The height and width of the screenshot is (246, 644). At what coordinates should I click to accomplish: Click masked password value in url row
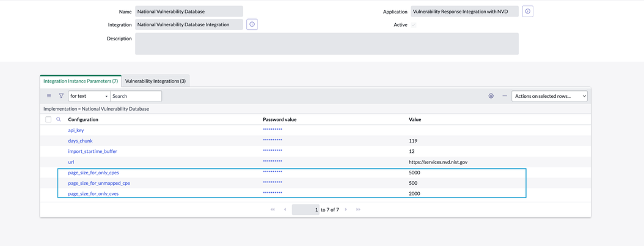click(273, 162)
